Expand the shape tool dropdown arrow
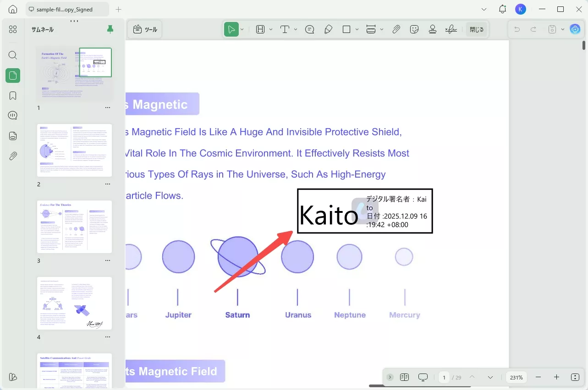The width and height of the screenshot is (588, 390). 357,29
